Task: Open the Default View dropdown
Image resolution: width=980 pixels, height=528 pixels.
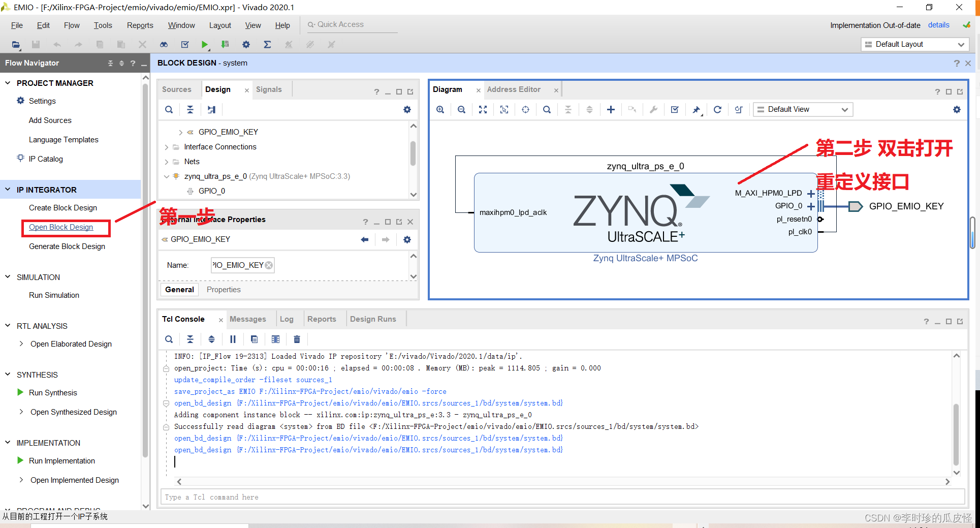Action: [x=803, y=109]
